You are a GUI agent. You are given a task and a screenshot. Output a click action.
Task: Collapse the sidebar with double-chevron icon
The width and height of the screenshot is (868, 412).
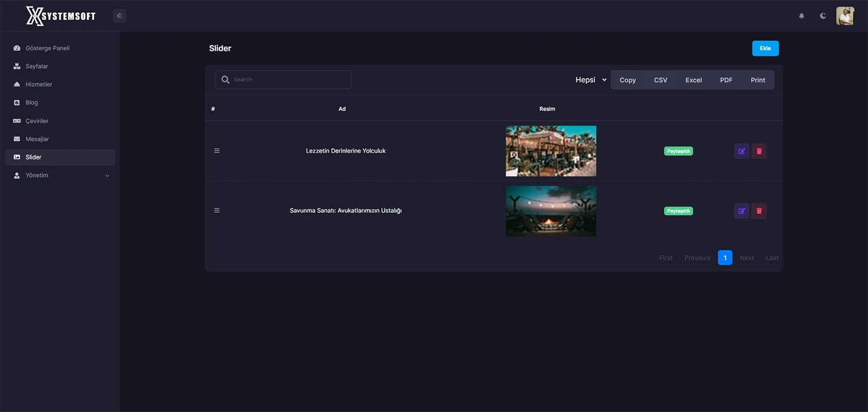tap(120, 16)
